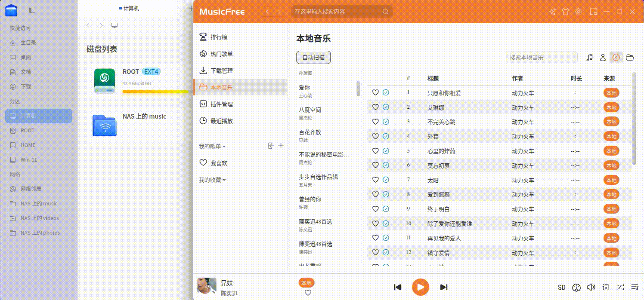Click the 搜索本地音乐 field
This screenshot has height=300, width=644.
point(542,58)
